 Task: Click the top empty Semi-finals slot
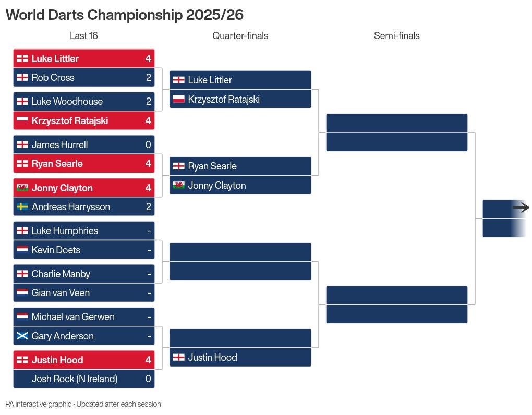coord(397,123)
